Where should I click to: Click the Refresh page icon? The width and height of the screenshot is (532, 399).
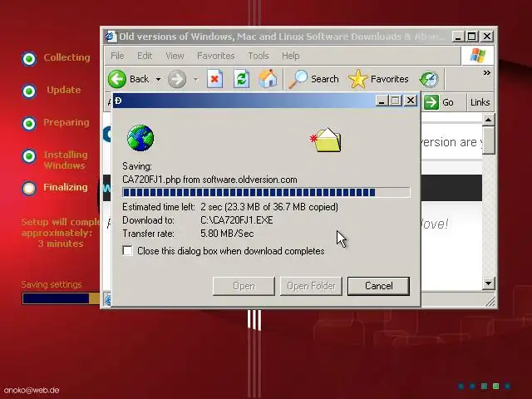pyautogui.click(x=242, y=79)
